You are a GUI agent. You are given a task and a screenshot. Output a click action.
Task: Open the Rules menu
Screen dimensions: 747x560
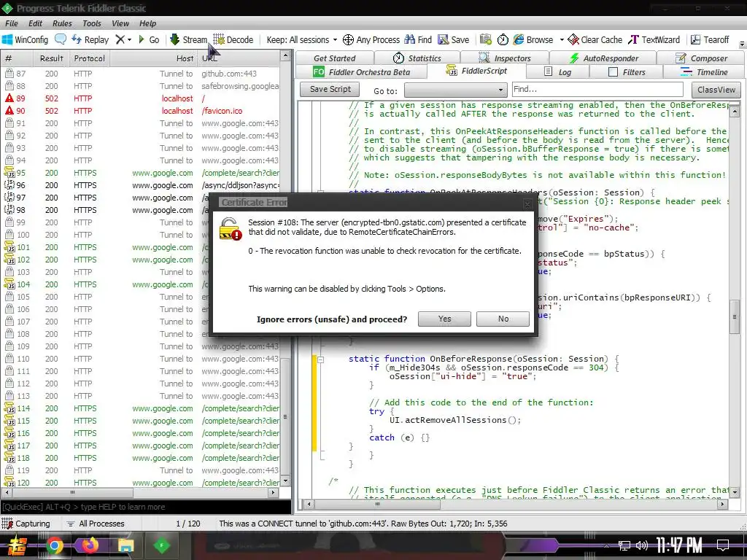62,23
